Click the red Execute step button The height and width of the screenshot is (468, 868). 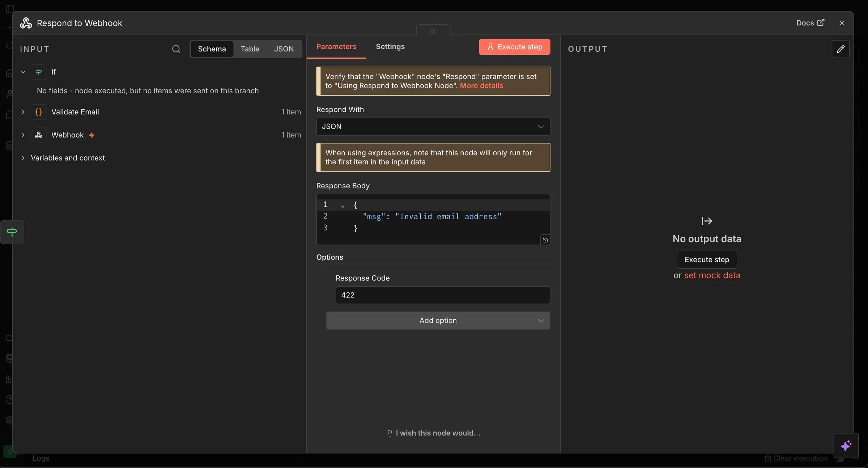click(x=514, y=47)
